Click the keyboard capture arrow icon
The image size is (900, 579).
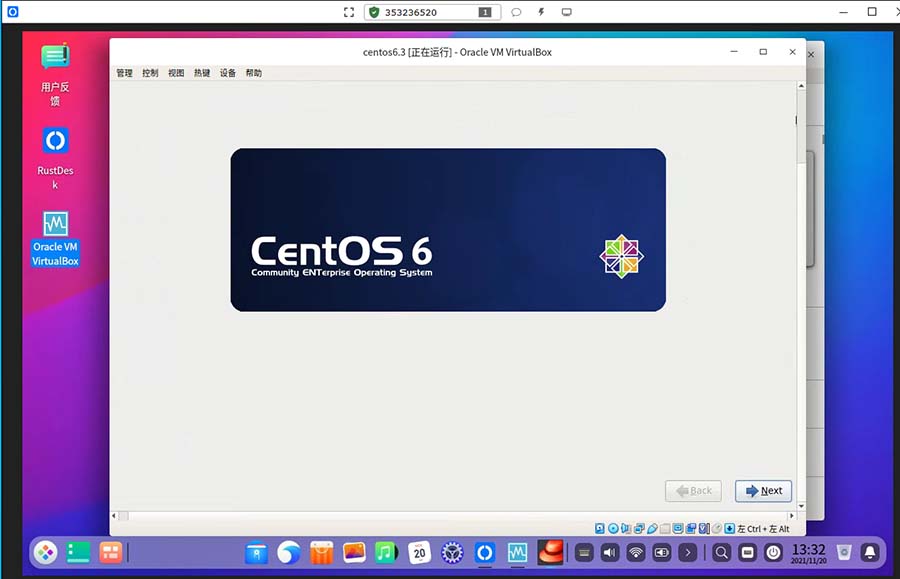point(730,529)
